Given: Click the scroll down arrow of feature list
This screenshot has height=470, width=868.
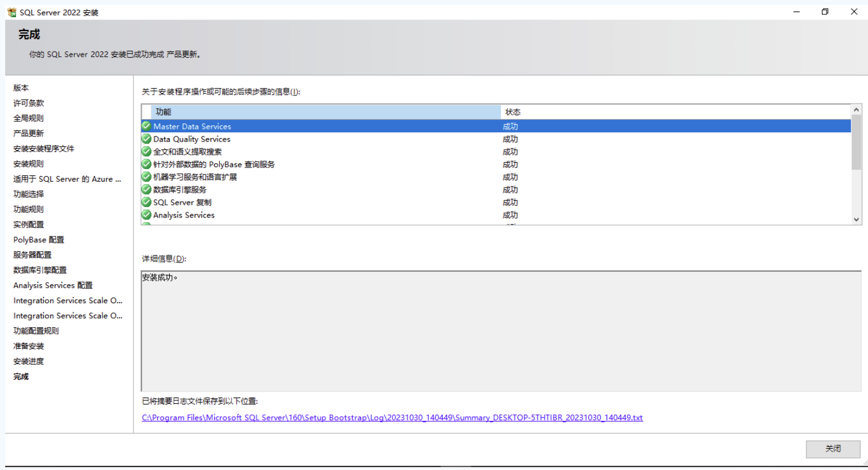Looking at the screenshot, I should [856, 219].
